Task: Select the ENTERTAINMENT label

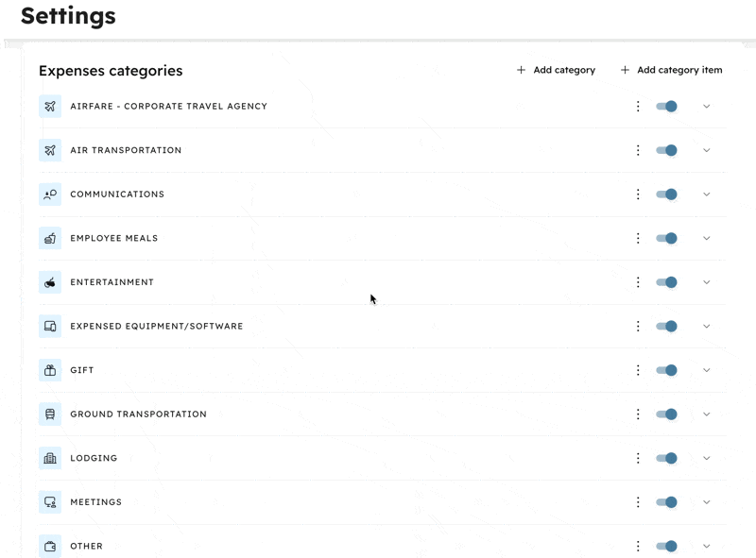Action: tap(112, 282)
